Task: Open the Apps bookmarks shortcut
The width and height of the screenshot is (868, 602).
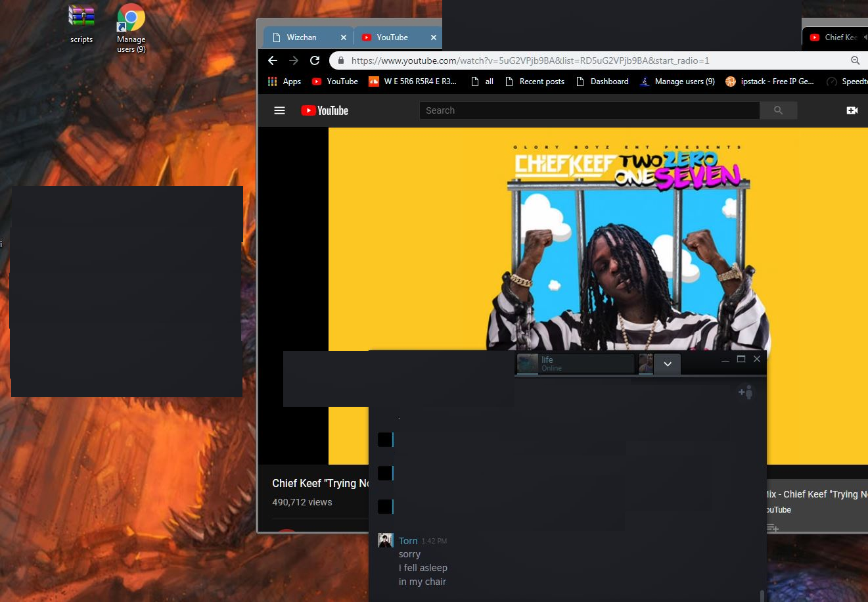Action: 285,81
